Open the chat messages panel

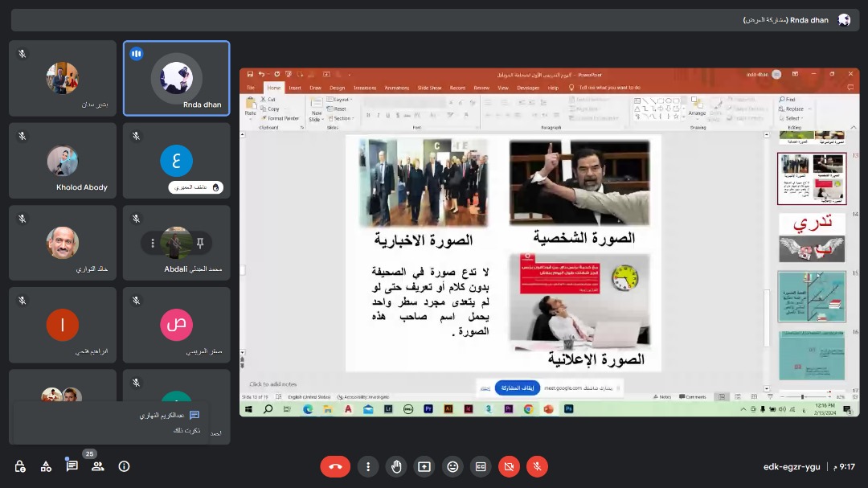72,466
